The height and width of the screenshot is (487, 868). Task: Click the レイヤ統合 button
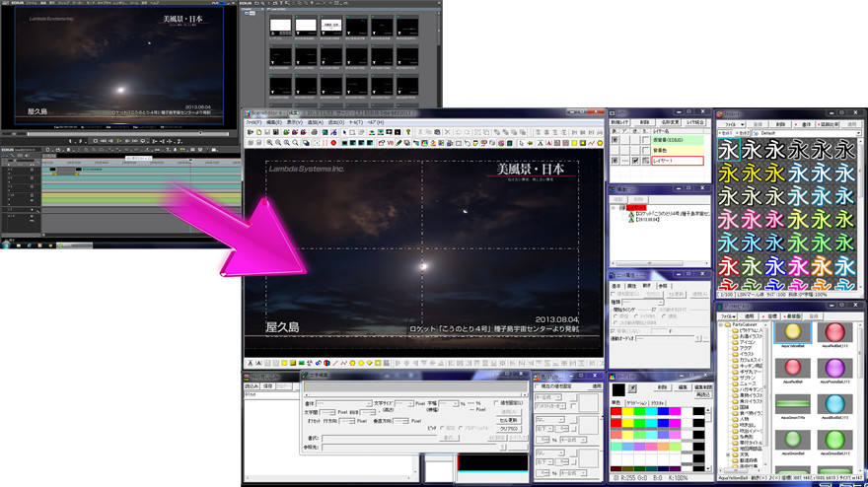coord(695,122)
